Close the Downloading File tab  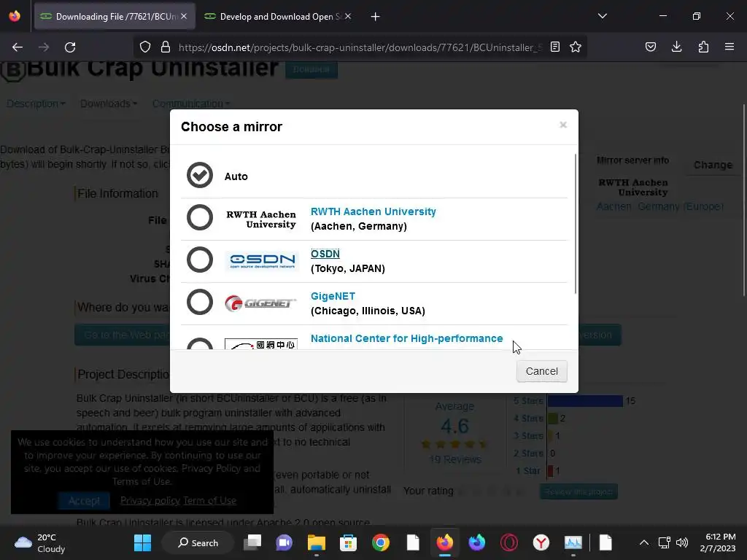[x=184, y=17]
